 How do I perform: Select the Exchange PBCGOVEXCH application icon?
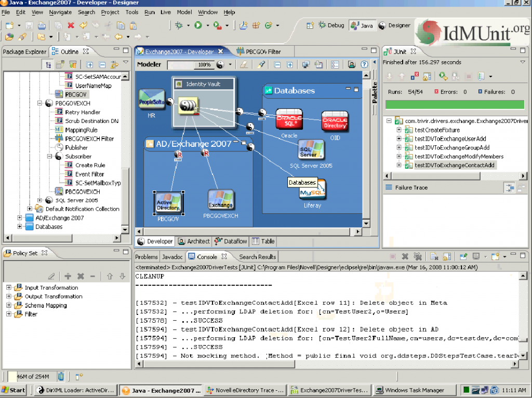[x=220, y=200]
